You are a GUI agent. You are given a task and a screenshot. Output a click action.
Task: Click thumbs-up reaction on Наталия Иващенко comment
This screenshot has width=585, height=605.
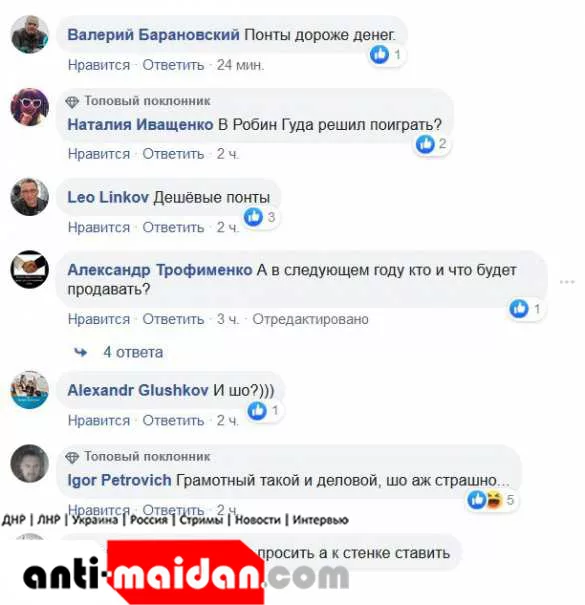[x=425, y=144]
